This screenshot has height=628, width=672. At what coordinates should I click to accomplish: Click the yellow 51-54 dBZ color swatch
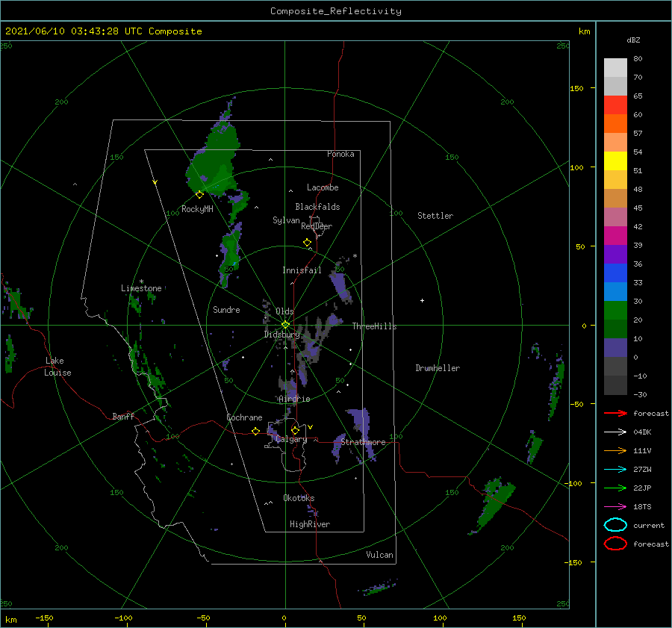point(615,161)
